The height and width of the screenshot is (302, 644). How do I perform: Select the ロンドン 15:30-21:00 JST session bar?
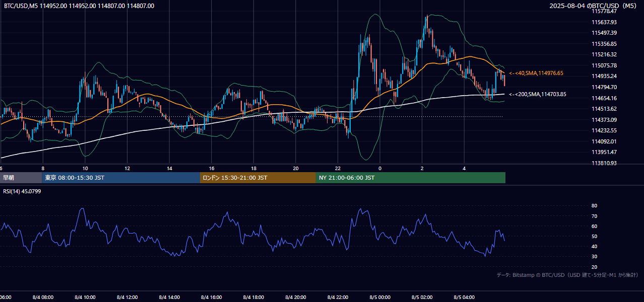[258, 178]
